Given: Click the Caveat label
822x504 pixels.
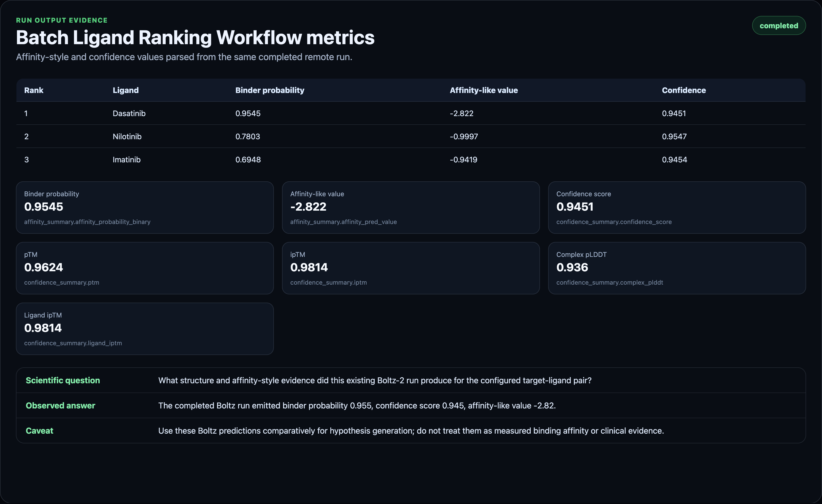Looking at the screenshot, I should click(39, 431).
